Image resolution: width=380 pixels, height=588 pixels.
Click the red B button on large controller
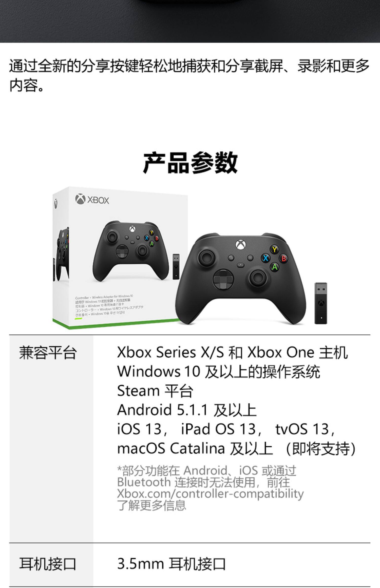[283, 259]
